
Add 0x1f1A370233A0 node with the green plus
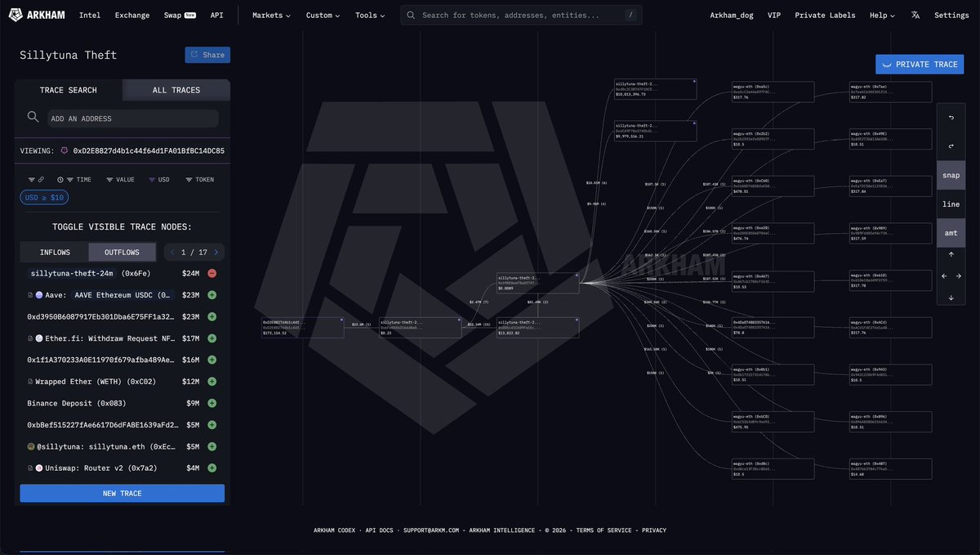[x=212, y=360]
